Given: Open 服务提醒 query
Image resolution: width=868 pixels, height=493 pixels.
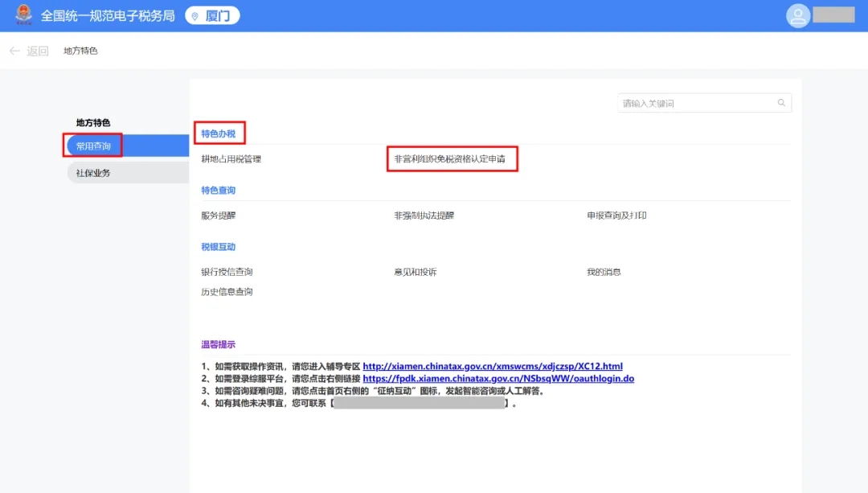Looking at the screenshot, I should click(218, 216).
